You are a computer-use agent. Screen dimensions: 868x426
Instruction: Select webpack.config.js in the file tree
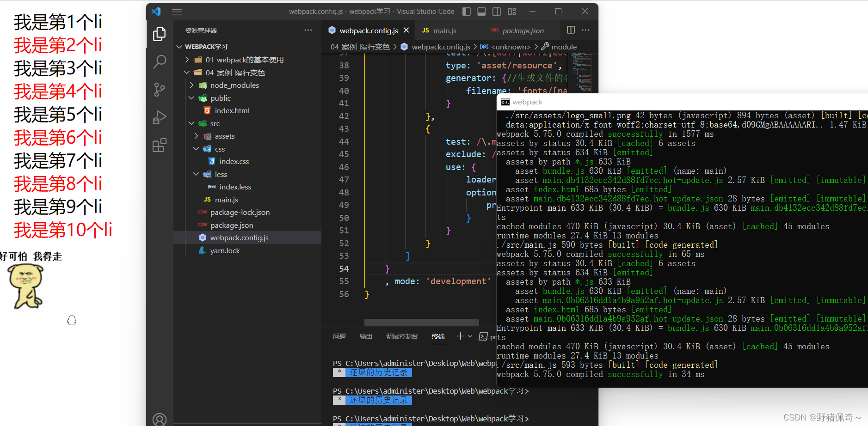click(x=247, y=237)
